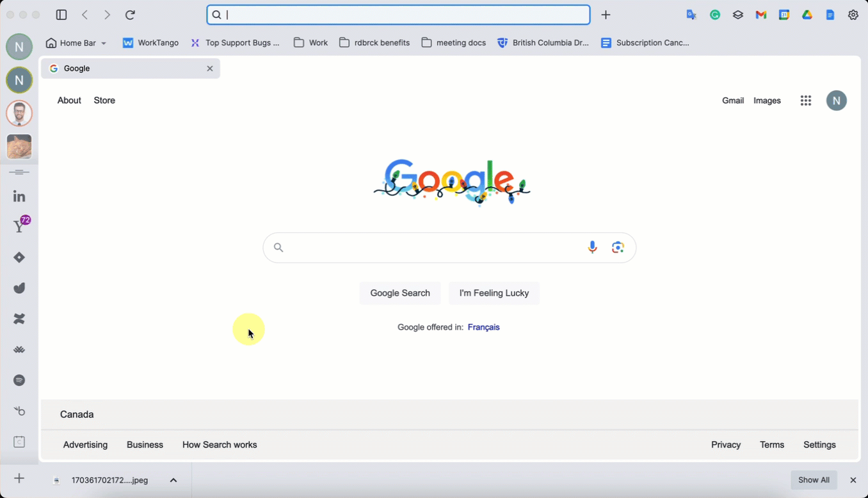868x498 pixels.
Task: Open the diamond-shaped app icon in sidebar
Action: 19,257
